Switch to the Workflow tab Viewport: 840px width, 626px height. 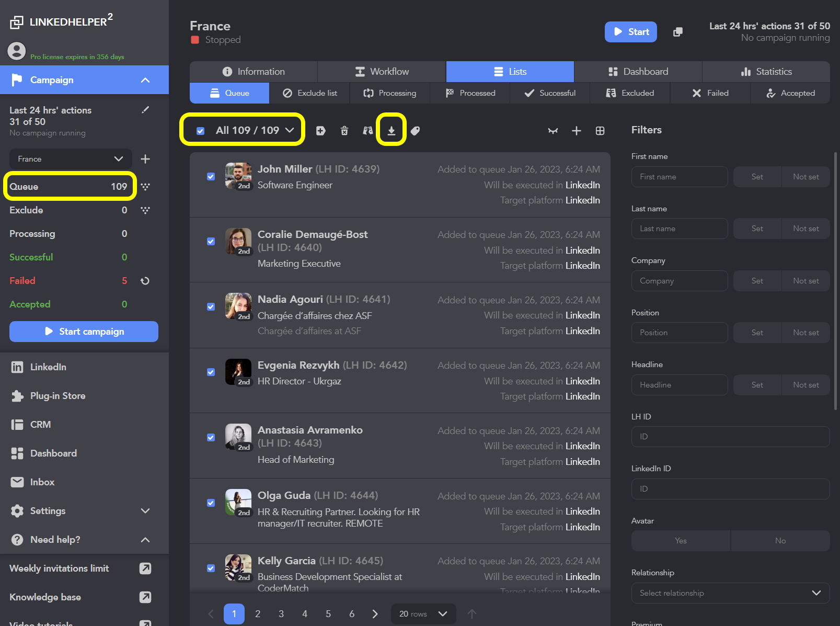(382, 72)
